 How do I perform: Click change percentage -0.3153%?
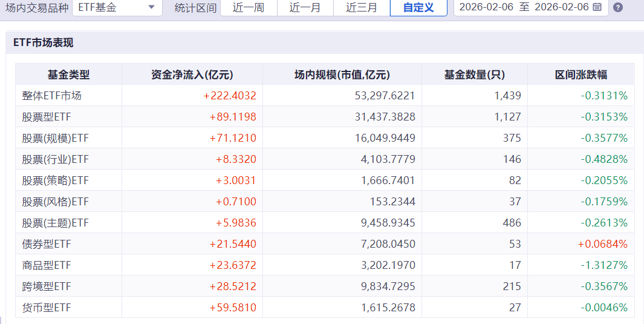click(604, 117)
